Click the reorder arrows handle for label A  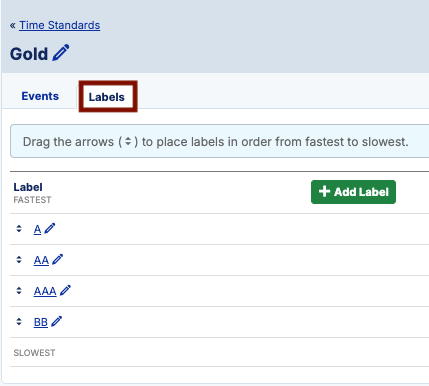pos(19,229)
